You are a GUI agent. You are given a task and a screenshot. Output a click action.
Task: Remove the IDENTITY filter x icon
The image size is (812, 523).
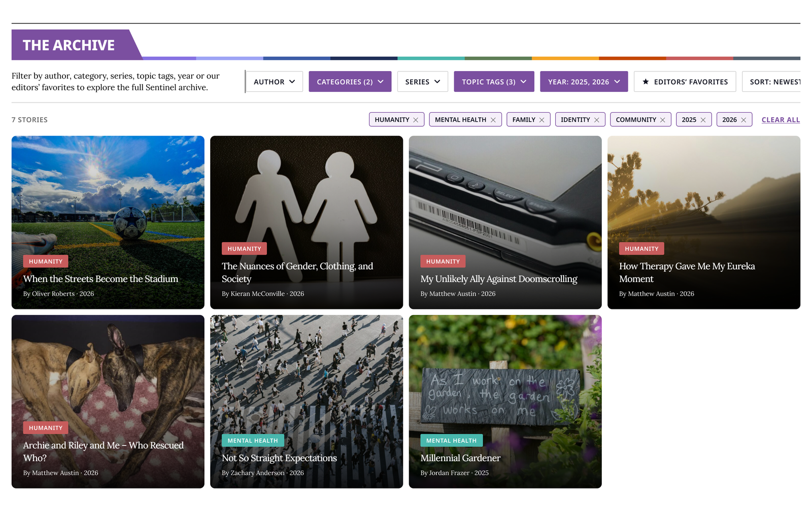click(596, 120)
